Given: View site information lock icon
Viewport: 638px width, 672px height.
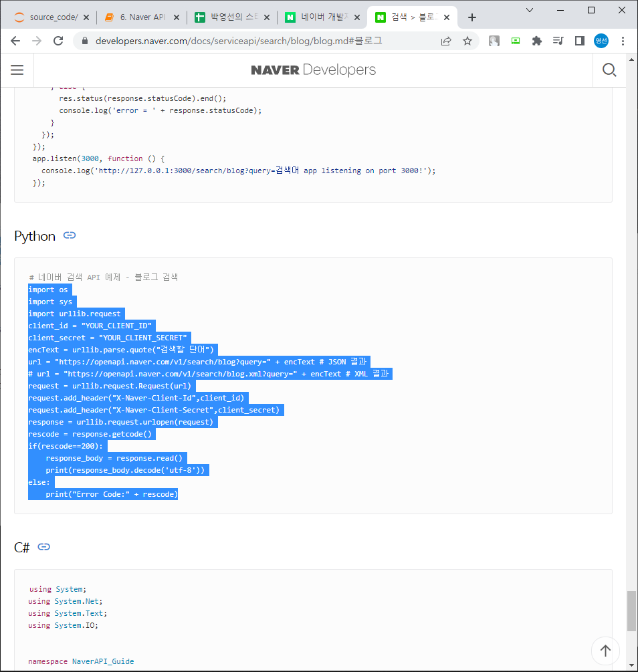Looking at the screenshot, I should [x=85, y=41].
